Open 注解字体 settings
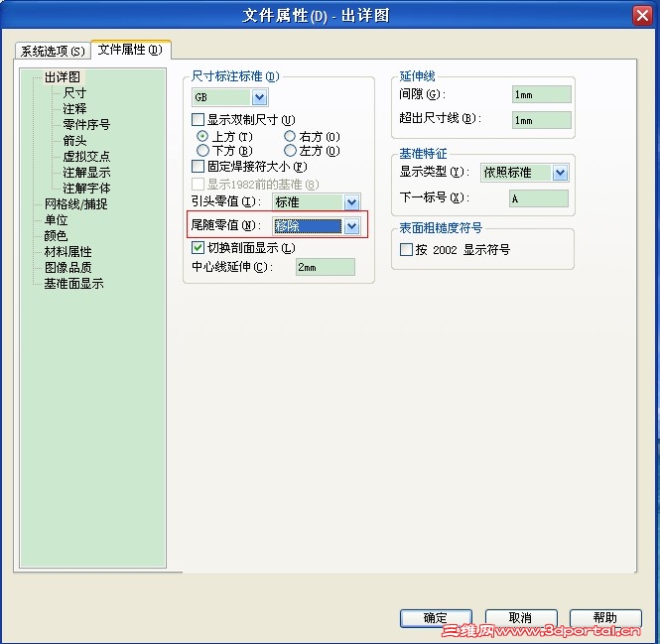Image resolution: width=660 pixels, height=644 pixels. [x=86, y=189]
